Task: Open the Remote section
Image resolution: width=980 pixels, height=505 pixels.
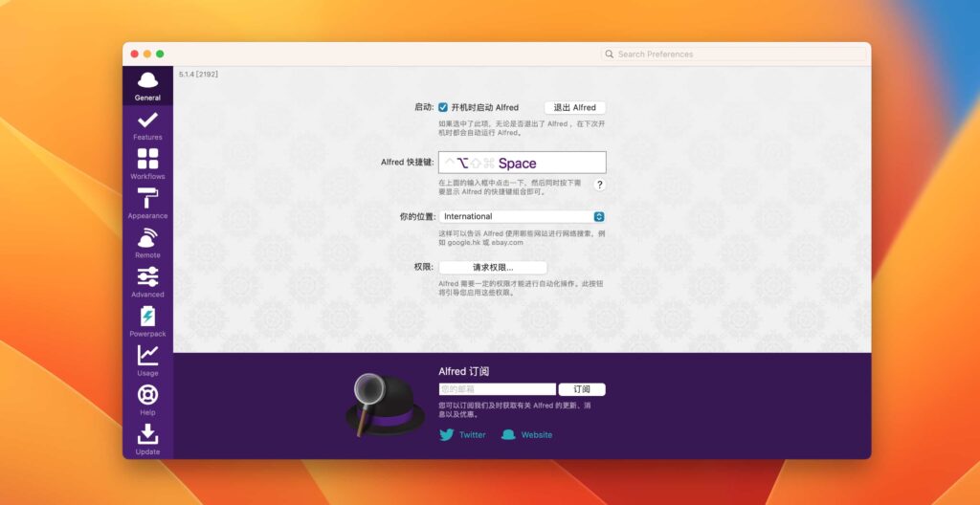Action: point(147,243)
